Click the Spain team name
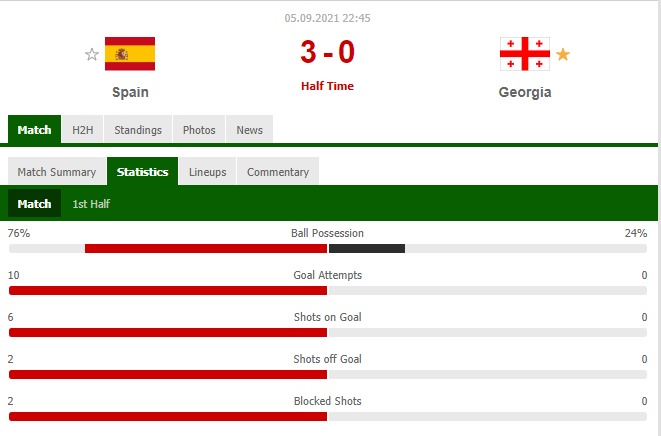Screen dimensions: 661x436 (130, 92)
